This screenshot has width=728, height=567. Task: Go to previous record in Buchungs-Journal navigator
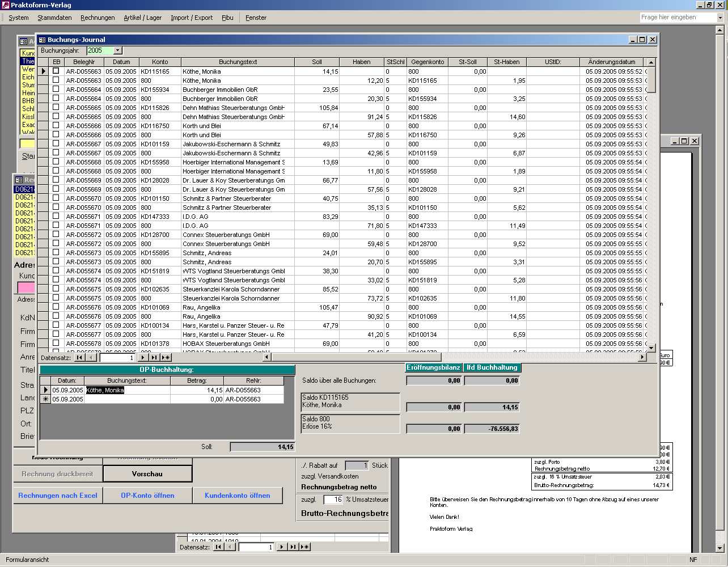91,358
